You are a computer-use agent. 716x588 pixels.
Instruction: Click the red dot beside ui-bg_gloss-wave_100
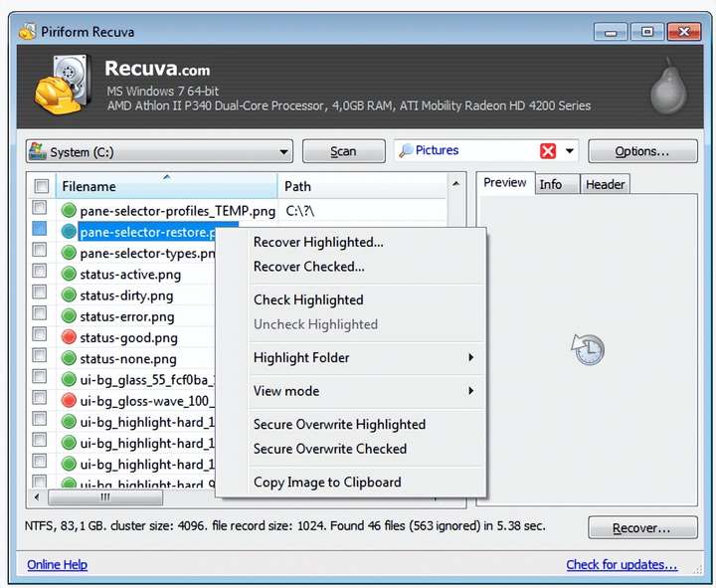[69, 401]
